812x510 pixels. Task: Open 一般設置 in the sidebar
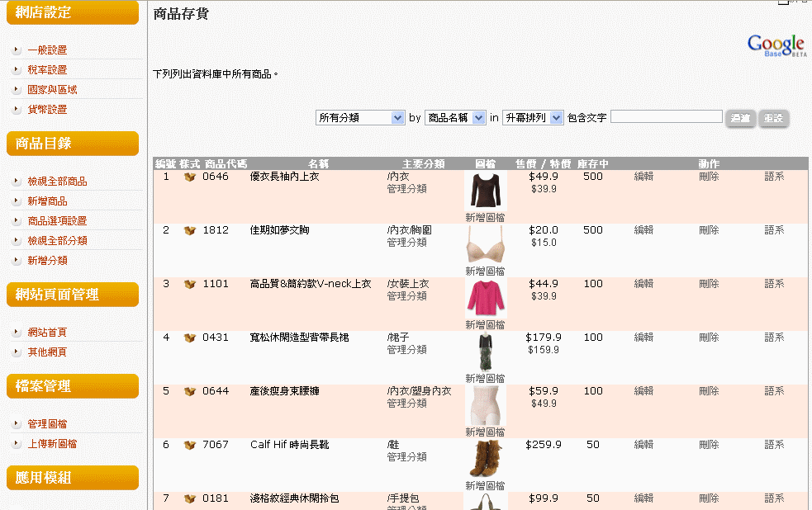pos(47,50)
